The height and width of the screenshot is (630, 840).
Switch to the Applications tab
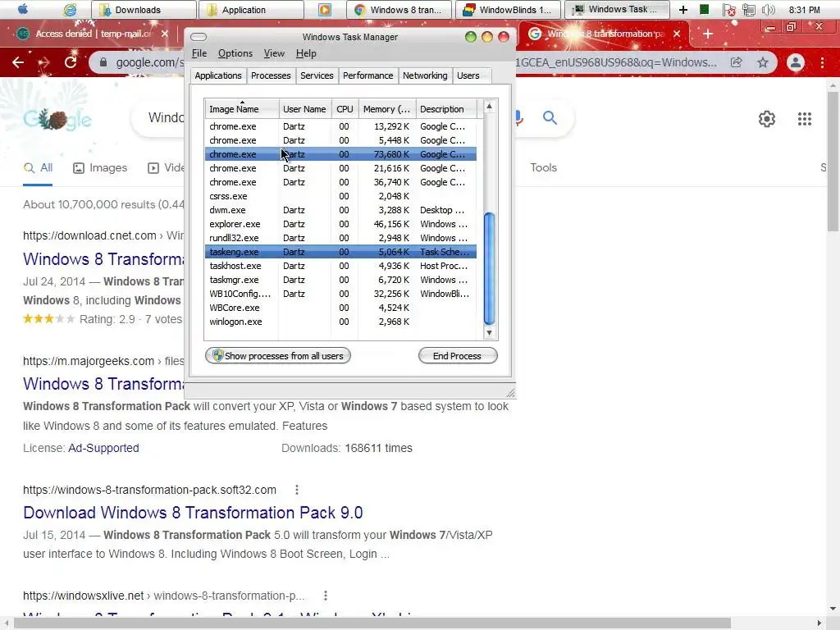[x=218, y=75]
